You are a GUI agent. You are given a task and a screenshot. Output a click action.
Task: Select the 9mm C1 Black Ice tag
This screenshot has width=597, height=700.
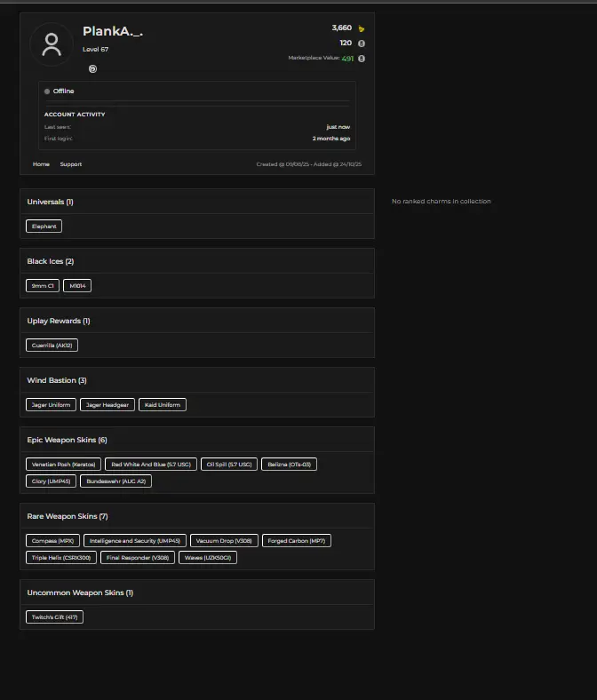point(43,286)
